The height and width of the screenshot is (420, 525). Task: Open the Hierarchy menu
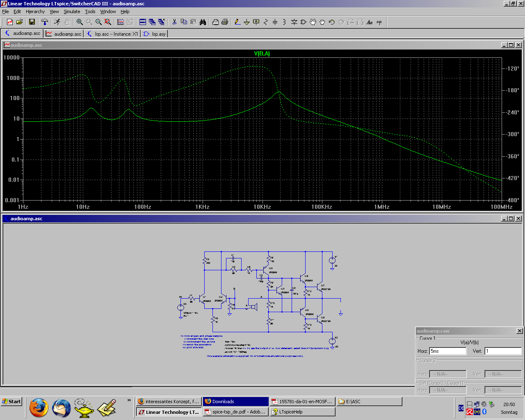point(35,11)
